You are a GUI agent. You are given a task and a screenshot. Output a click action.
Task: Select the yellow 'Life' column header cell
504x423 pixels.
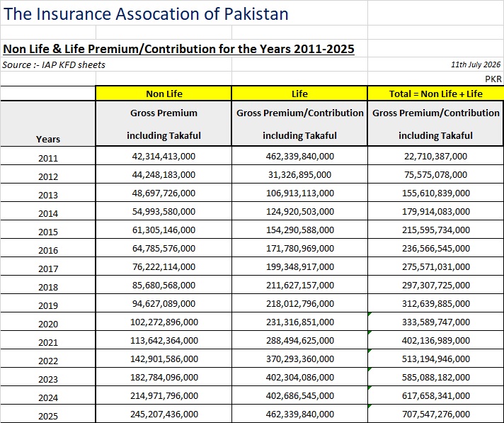click(299, 94)
